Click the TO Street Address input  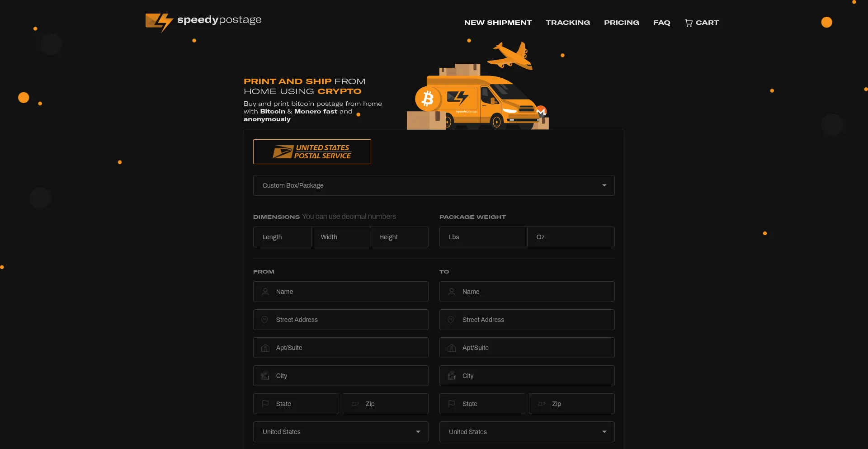click(527, 320)
